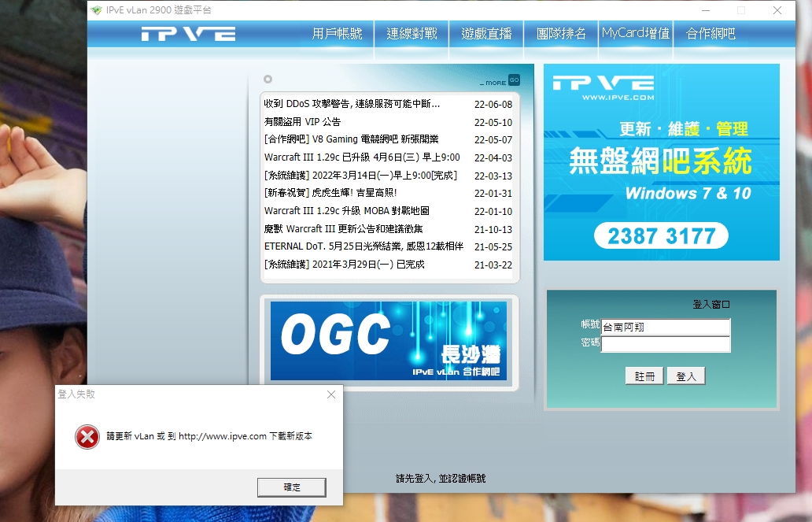This screenshot has width=812, height=522.
Task: Open 魔獸 Warcraft III 更新公告 news item
Action: (x=343, y=228)
